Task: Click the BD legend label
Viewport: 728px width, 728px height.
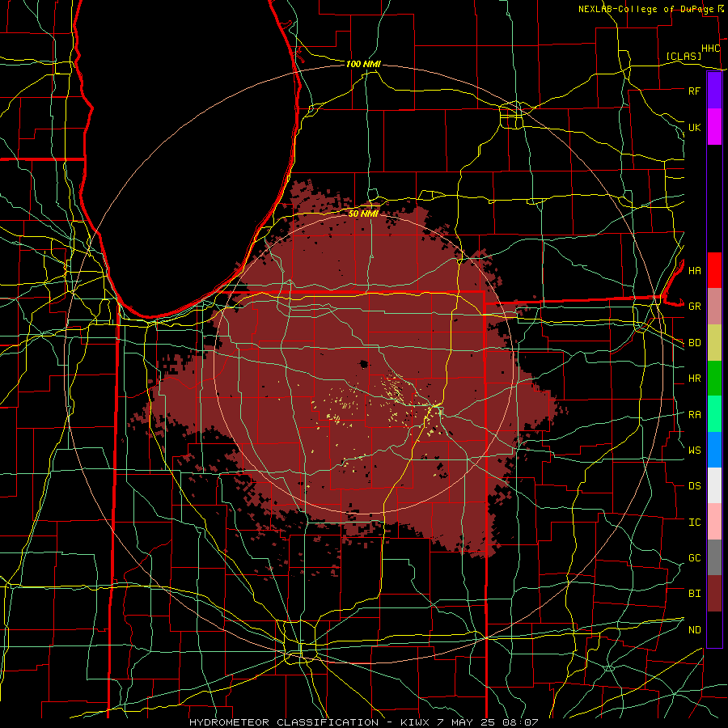Action: (x=694, y=343)
